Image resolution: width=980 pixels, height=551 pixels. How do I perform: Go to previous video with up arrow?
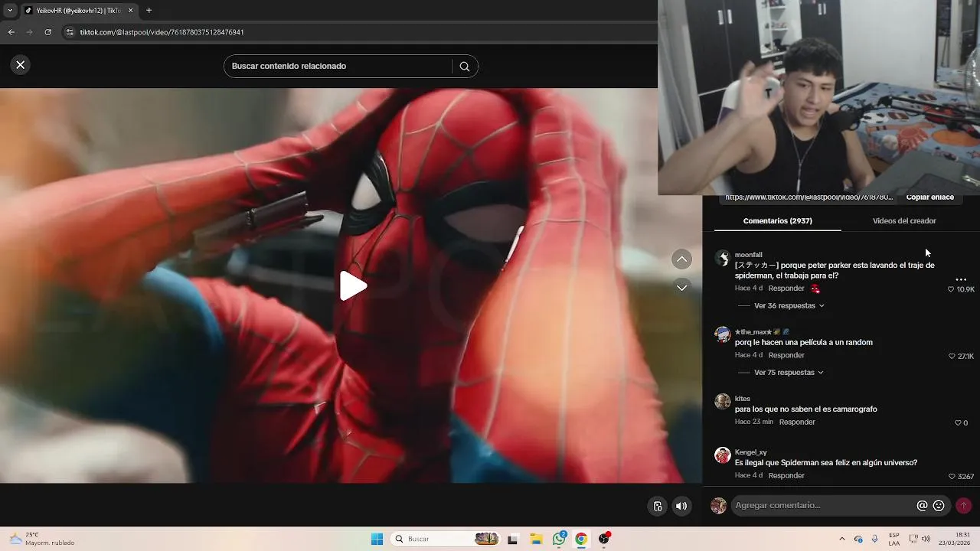(681, 259)
